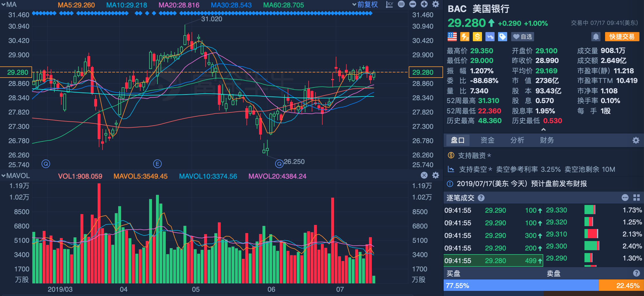Click the Q marker near 26.250
Image resolution: width=644 pixels, height=296 pixels.
pyautogui.click(x=279, y=164)
